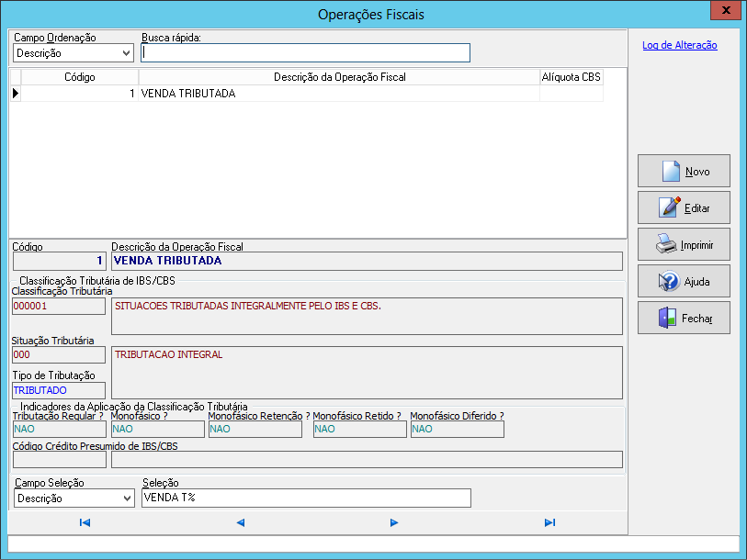Go to first record navigation arrow
This screenshot has height=560, width=747.
[85, 522]
